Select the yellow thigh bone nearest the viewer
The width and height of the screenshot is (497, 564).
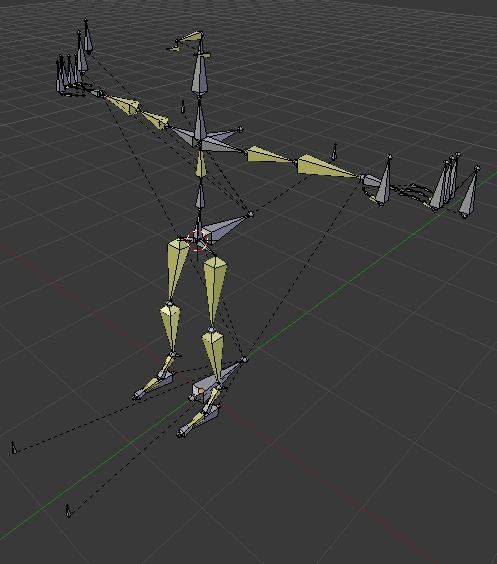click(214, 291)
